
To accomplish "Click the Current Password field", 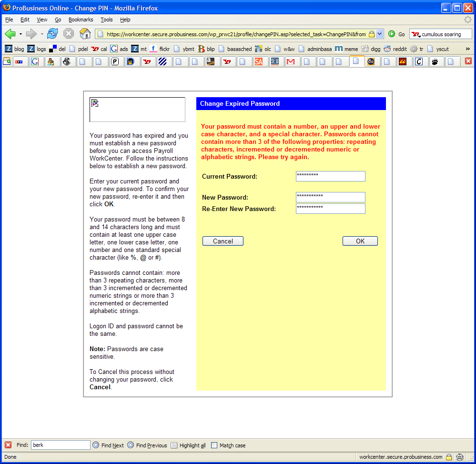I will click(x=330, y=176).
